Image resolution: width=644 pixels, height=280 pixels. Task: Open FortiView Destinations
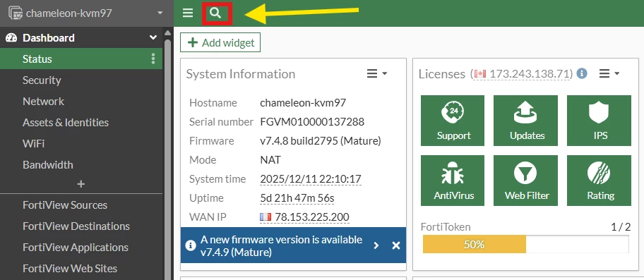81,226
